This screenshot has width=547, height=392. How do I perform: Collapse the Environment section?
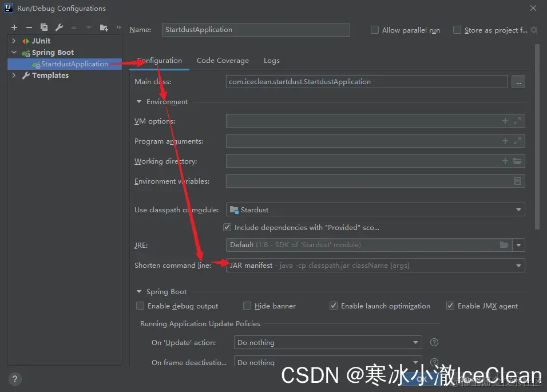click(139, 101)
